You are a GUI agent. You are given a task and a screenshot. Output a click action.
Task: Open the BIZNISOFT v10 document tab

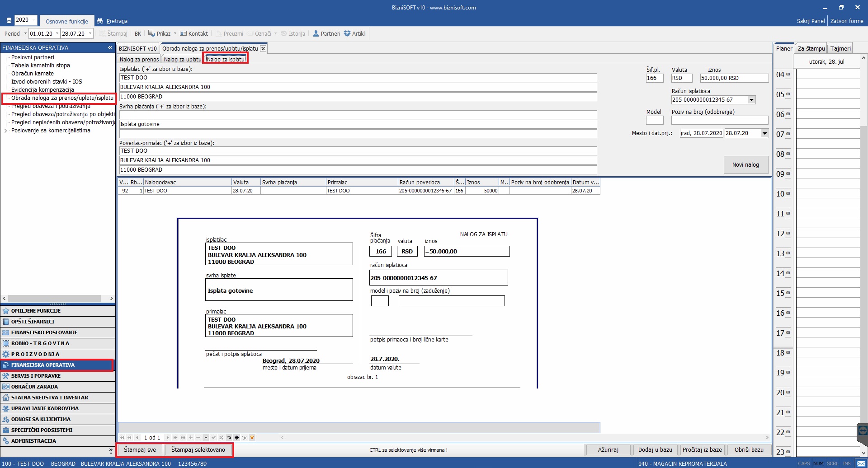[x=138, y=48]
